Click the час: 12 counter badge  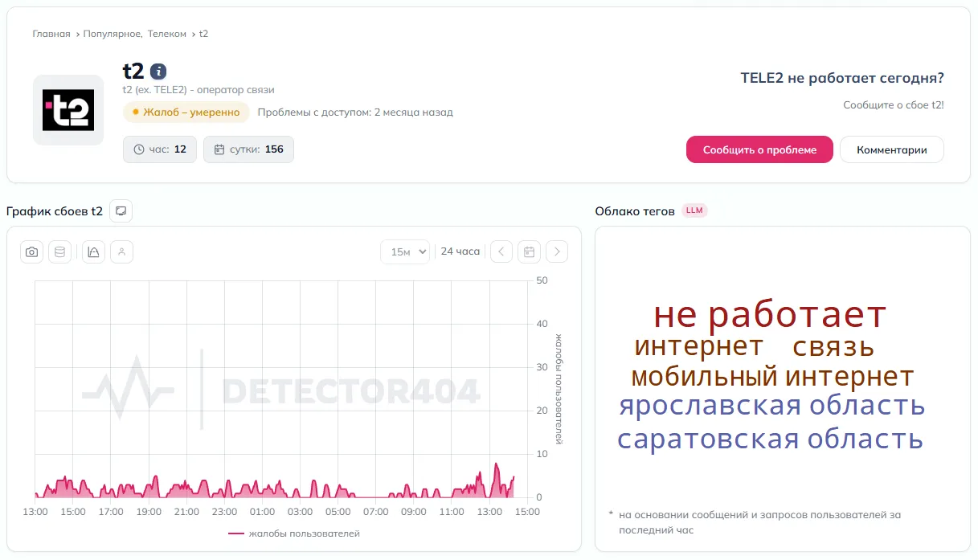point(160,149)
